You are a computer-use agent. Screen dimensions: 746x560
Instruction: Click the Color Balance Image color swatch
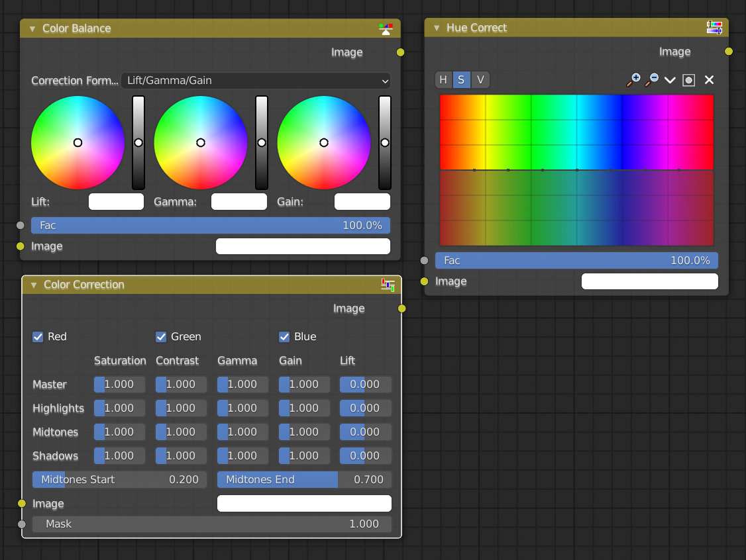pos(303,246)
